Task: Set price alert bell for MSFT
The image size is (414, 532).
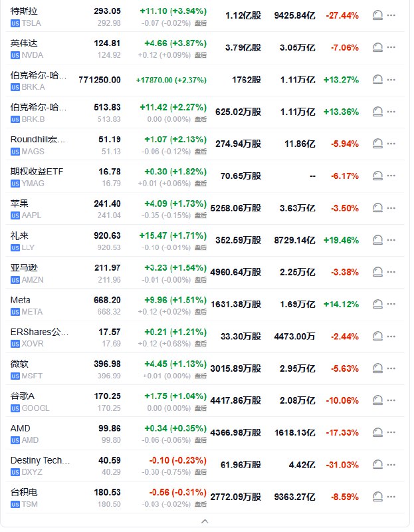Action: click(377, 368)
